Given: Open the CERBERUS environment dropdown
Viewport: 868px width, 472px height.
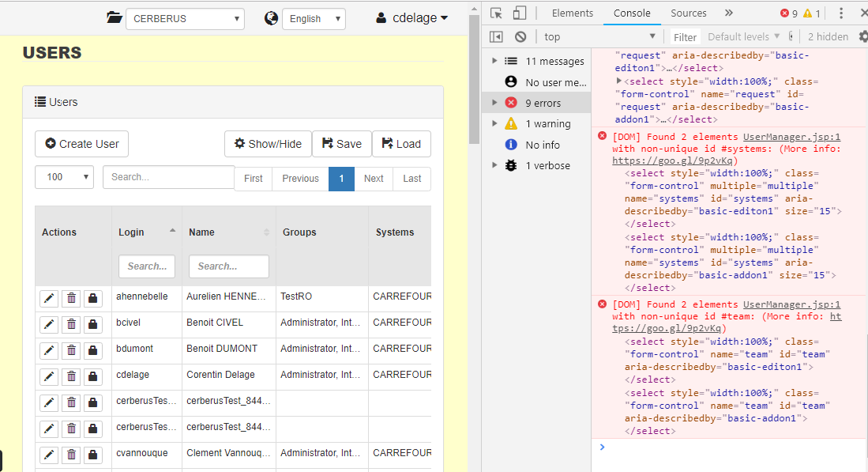Looking at the screenshot, I should pyautogui.click(x=185, y=17).
